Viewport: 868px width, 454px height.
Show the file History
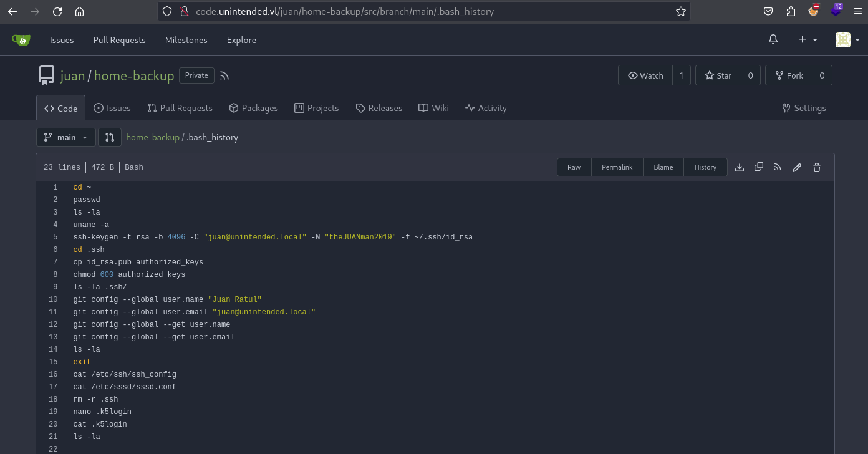coord(705,167)
